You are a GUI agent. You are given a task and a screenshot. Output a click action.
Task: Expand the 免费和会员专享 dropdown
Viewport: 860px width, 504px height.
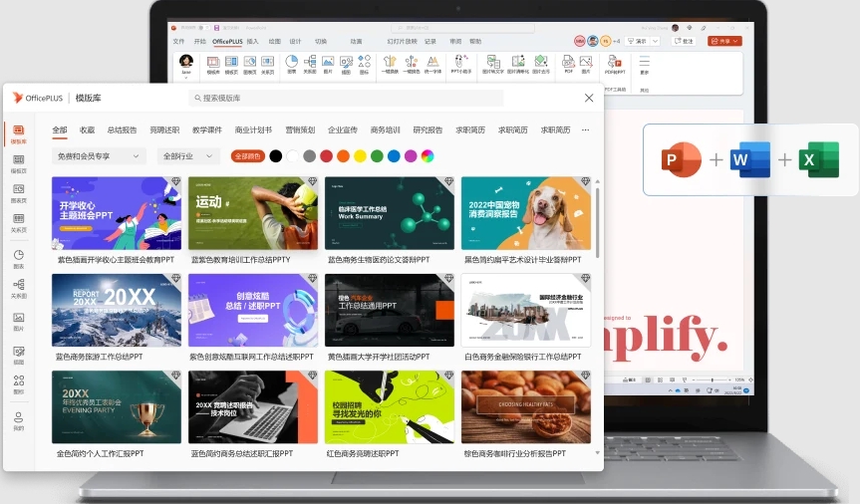[x=99, y=156]
